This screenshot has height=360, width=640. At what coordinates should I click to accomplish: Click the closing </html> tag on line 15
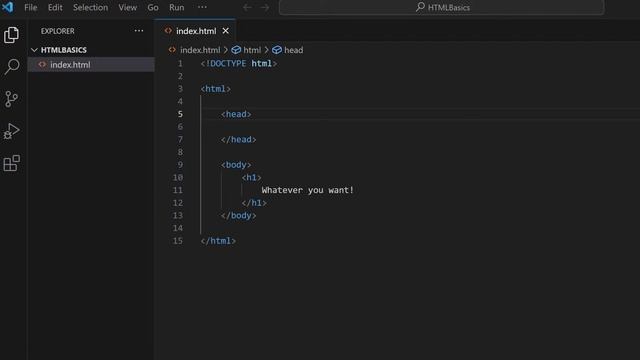tap(218, 241)
